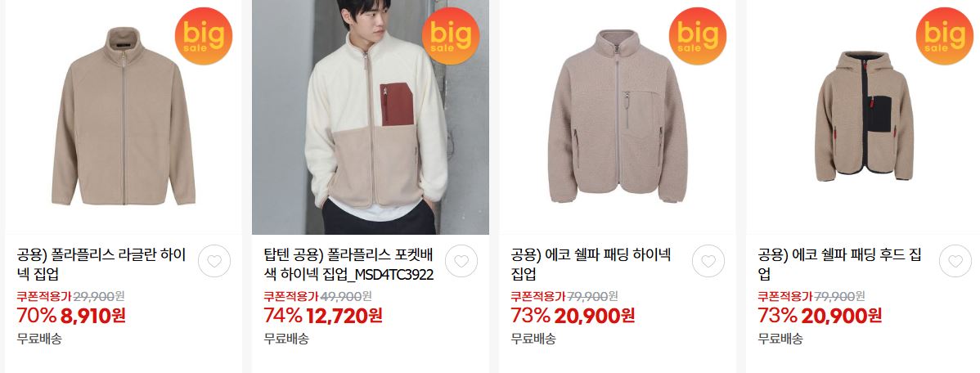
Task: Favorite the pocket color-block zip-up MSD4TC3922
Action: [461, 261]
